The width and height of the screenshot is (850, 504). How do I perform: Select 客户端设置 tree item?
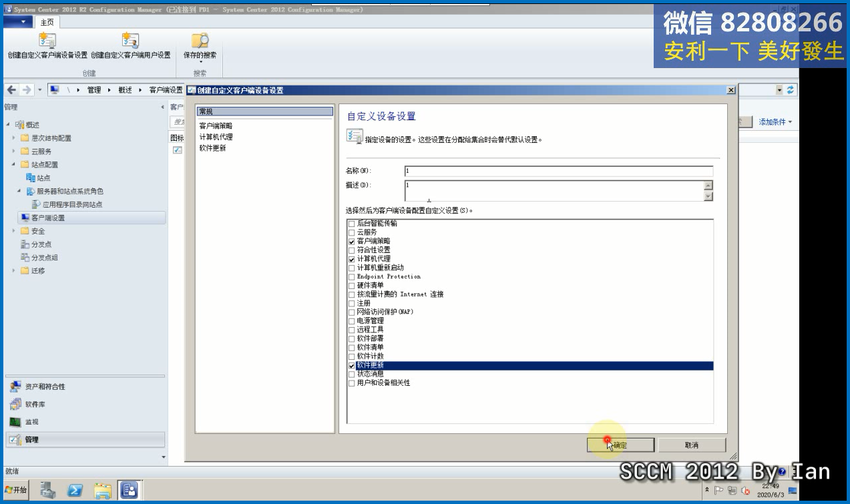coord(91,218)
